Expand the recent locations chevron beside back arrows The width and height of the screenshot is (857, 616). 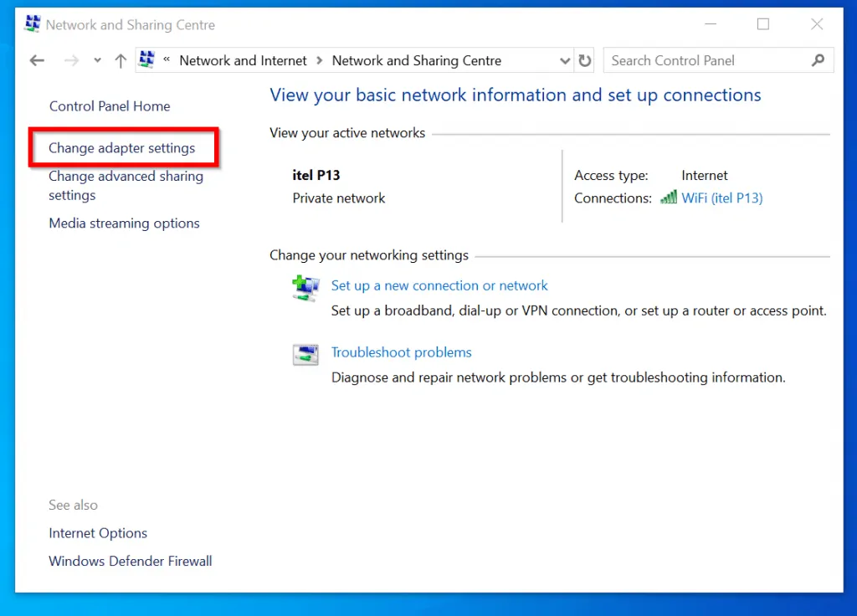coord(96,60)
